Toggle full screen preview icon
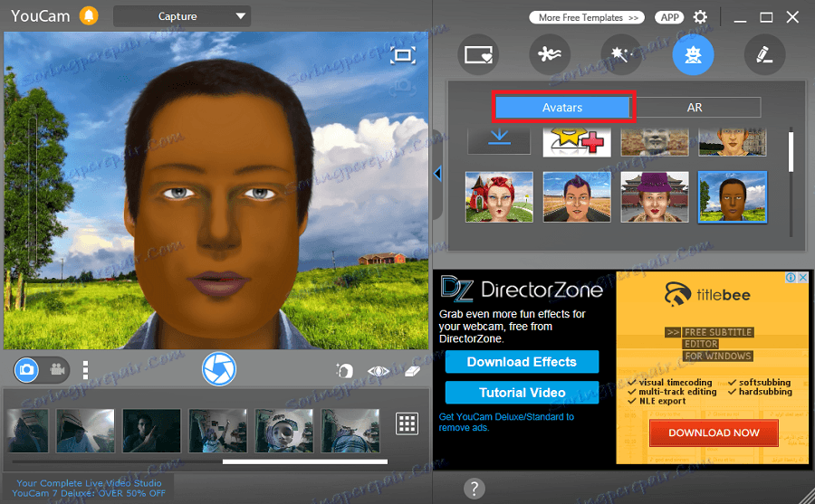 pos(403,55)
